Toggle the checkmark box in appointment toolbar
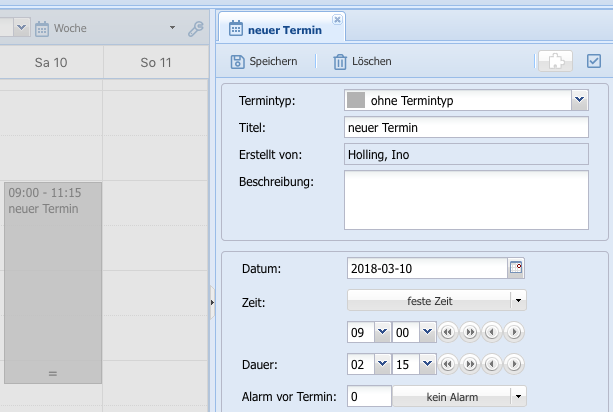The height and width of the screenshot is (412, 613). pos(593,62)
